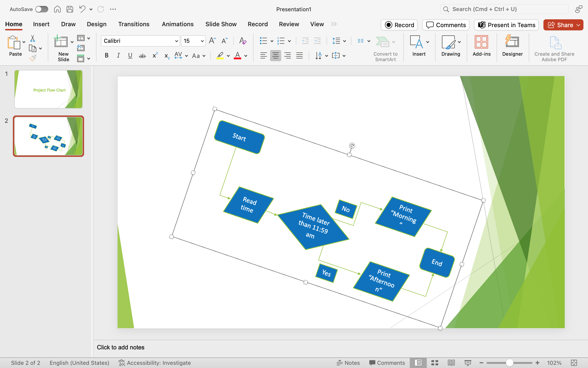Viewport: 588px width, 368px height.
Task: Click the Undo arrow icon
Action: [82, 9]
